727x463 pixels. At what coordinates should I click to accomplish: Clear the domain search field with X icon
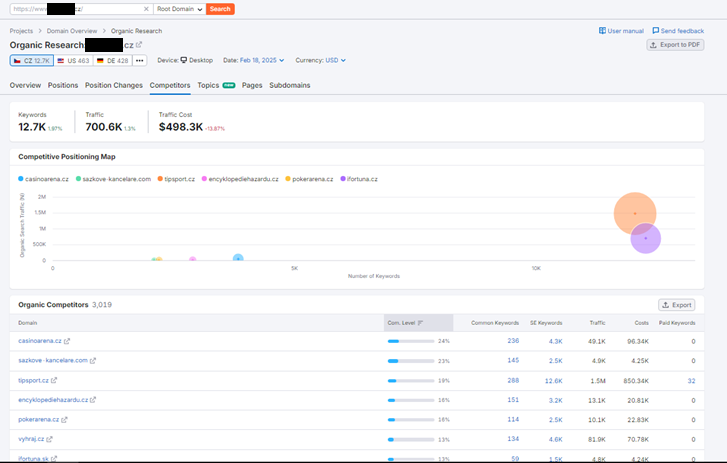(x=146, y=9)
